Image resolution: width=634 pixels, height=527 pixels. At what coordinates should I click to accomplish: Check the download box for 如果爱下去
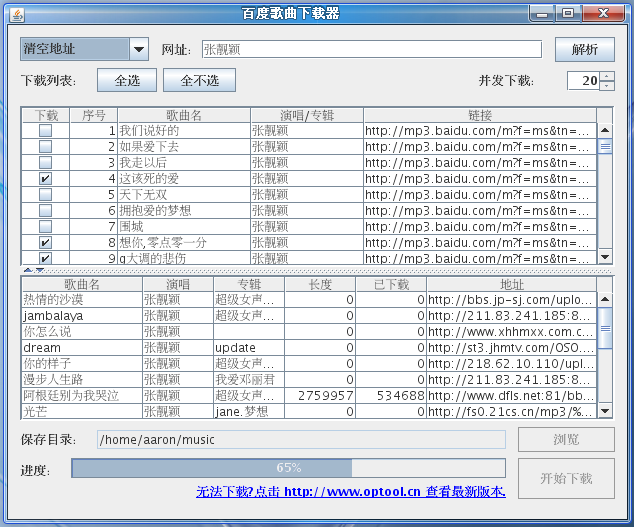pos(45,146)
